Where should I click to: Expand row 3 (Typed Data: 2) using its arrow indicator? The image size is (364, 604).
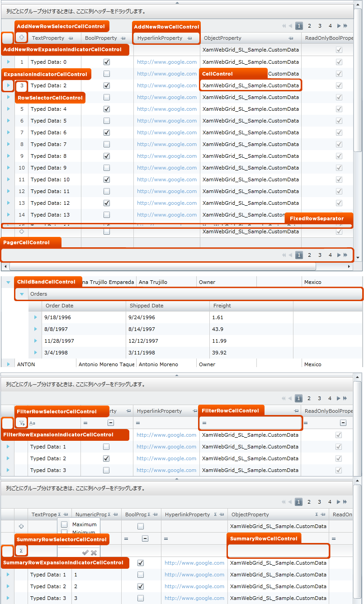pos(8,85)
